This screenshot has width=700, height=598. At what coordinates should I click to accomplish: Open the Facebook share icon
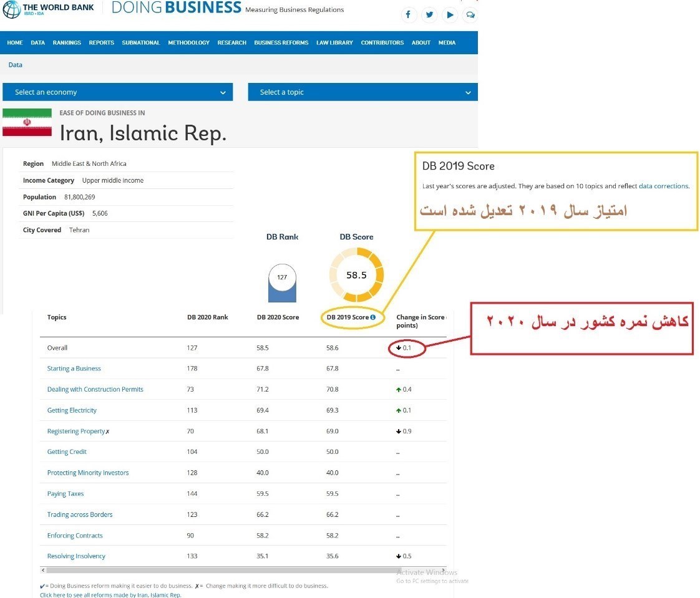coord(409,15)
